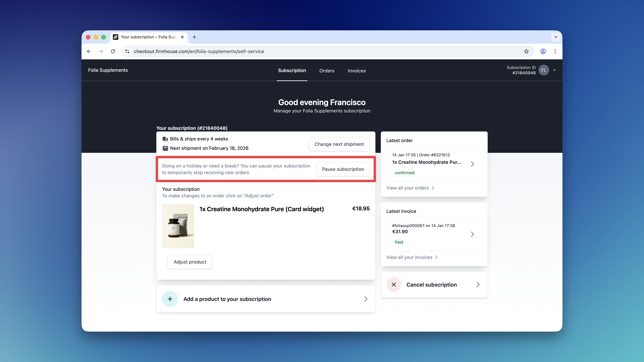Open Chrome's three-dot menu
The image size is (644, 362).
(x=555, y=51)
